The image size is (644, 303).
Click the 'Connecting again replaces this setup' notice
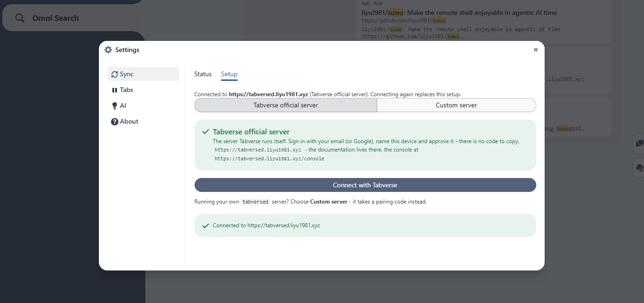(416, 94)
